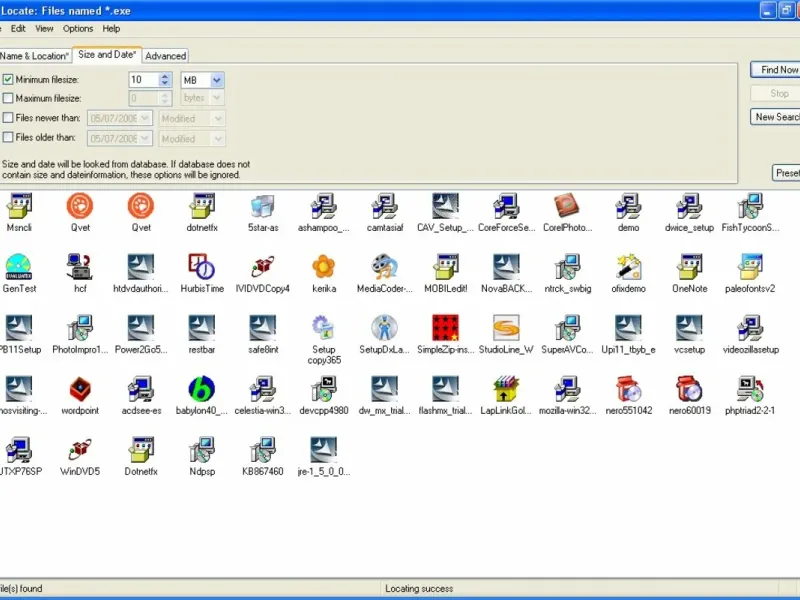This screenshot has width=800, height=600.
Task: Switch to the Advanced tab
Action: pyautogui.click(x=165, y=56)
